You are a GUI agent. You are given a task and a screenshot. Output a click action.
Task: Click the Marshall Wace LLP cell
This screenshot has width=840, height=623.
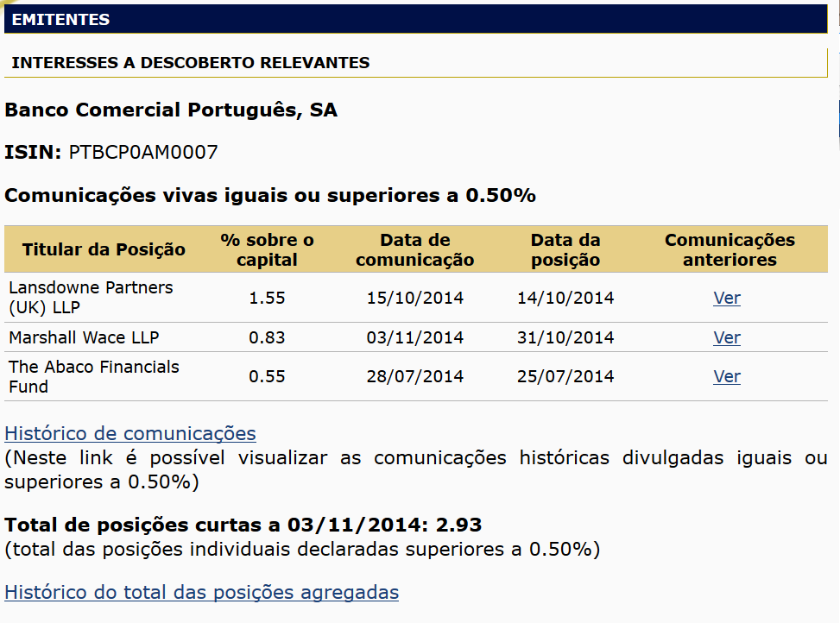click(x=84, y=337)
